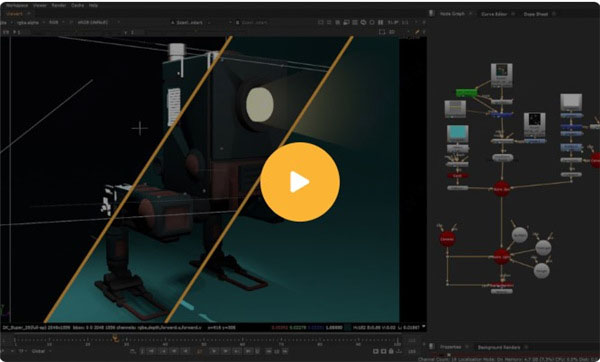The width and height of the screenshot is (600, 362).
Task: Select the red Camera circle node
Action: (x=447, y=239)
